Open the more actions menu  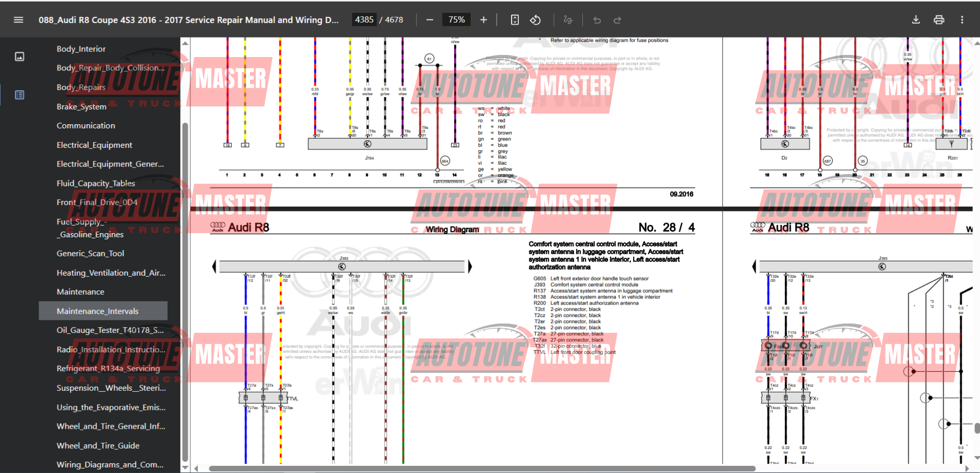click(962, 20)
